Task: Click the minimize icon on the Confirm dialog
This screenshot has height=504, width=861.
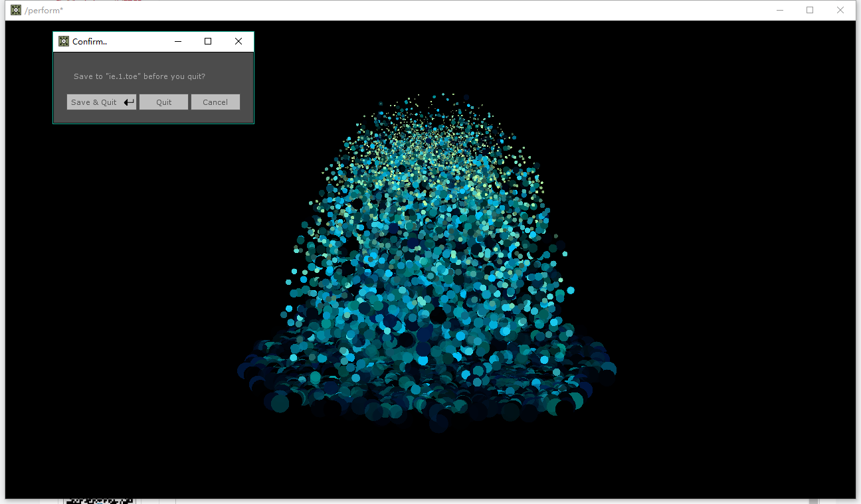Action: 178,41
